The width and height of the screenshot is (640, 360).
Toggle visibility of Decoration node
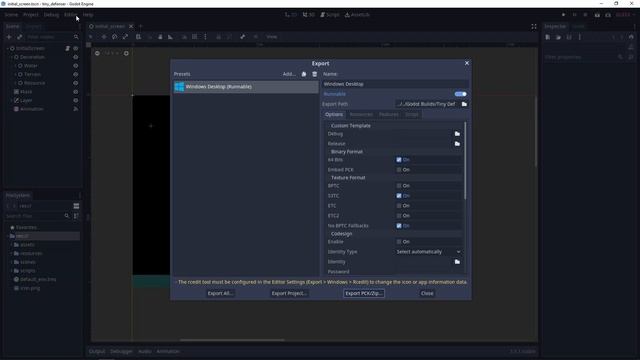76,57
